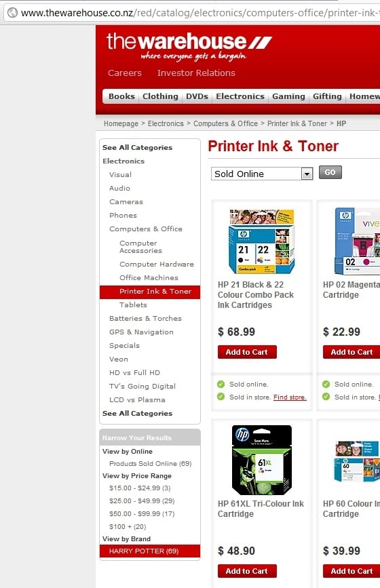This screenshot has width=380, height=588.
Task: Click the GO button
Action: [x=330, y=172]
